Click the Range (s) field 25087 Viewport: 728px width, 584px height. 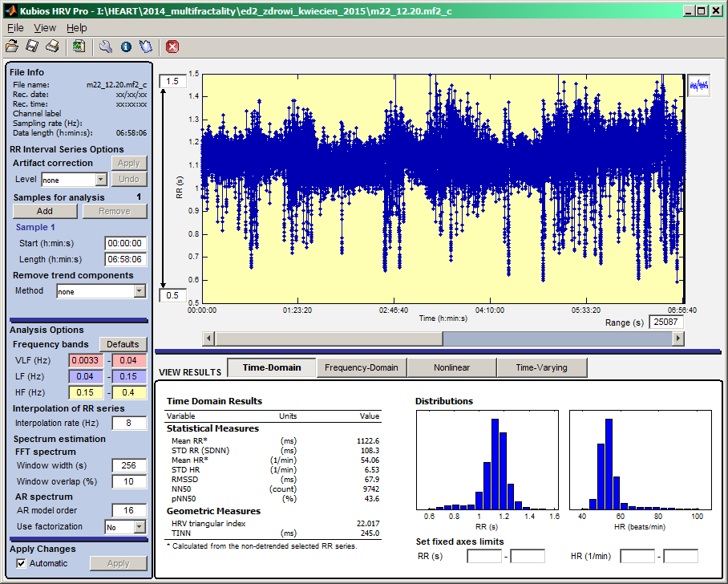point(665,322)
